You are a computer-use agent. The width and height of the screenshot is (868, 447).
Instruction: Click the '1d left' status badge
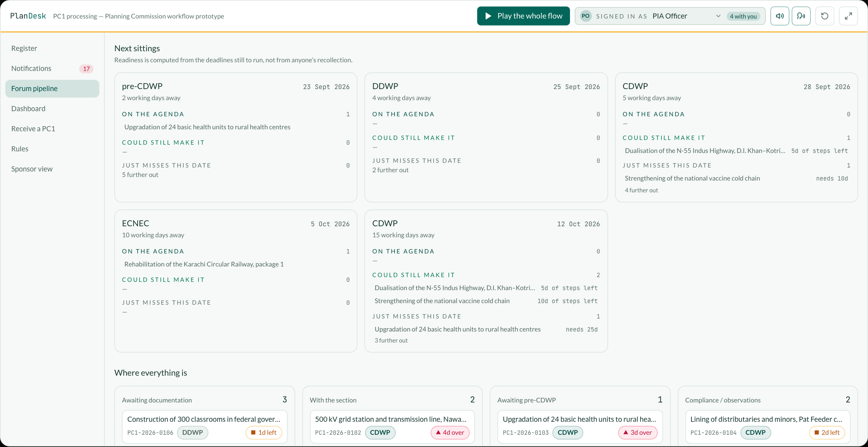(264, 432)
